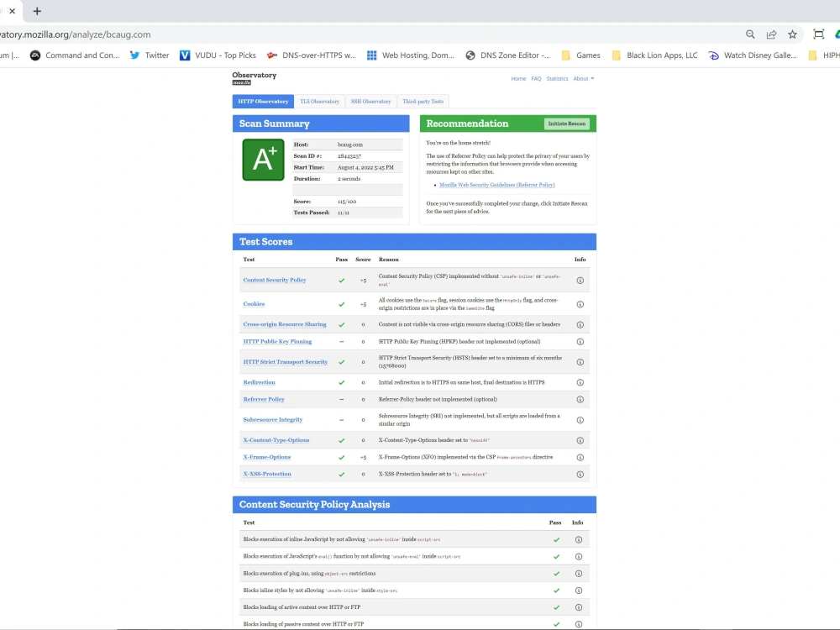Click info icon for active content HTTP/FTP row
840x630 pixels.
[579, 607]
